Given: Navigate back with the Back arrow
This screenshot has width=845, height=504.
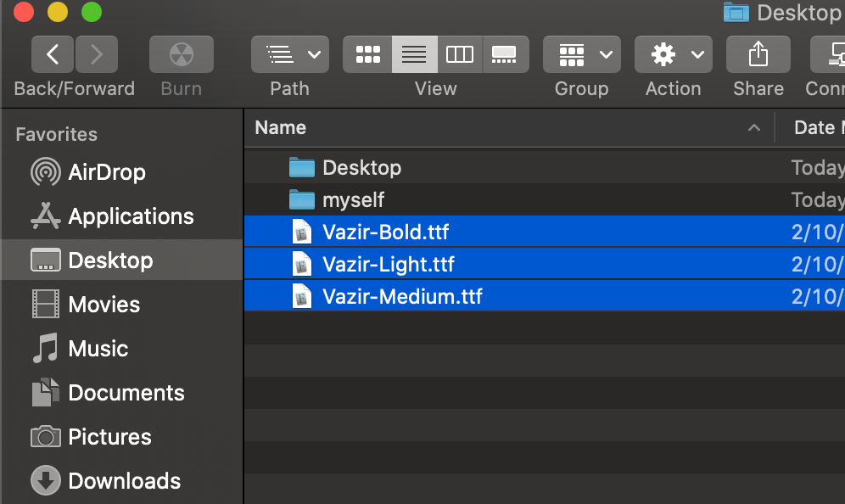Looking at the screenshot, I should [x=52, y=53].
